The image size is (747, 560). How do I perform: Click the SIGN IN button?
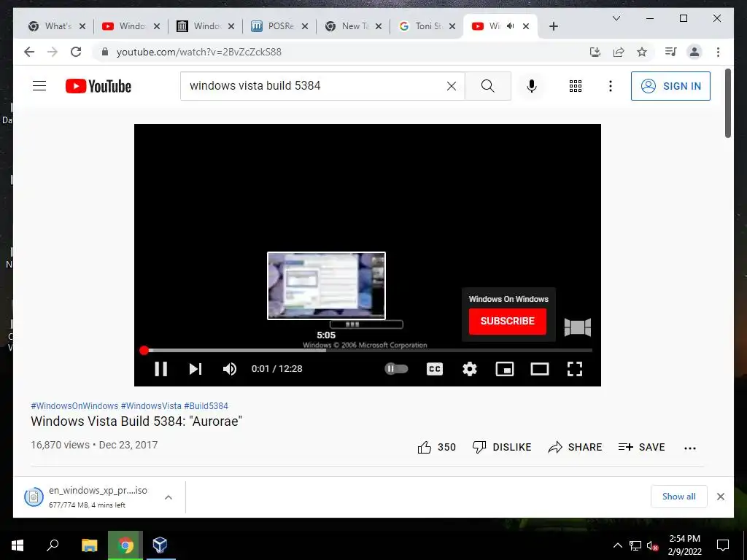point(671,86)
